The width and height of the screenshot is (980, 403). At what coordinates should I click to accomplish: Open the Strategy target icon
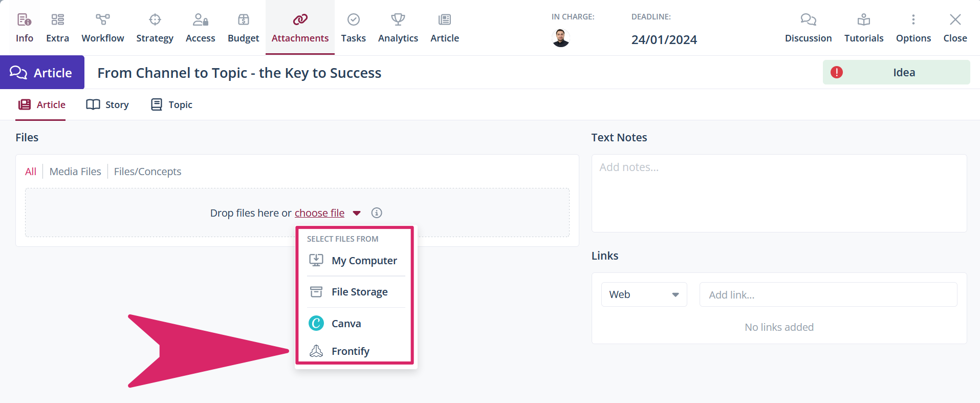click(155, 20)
